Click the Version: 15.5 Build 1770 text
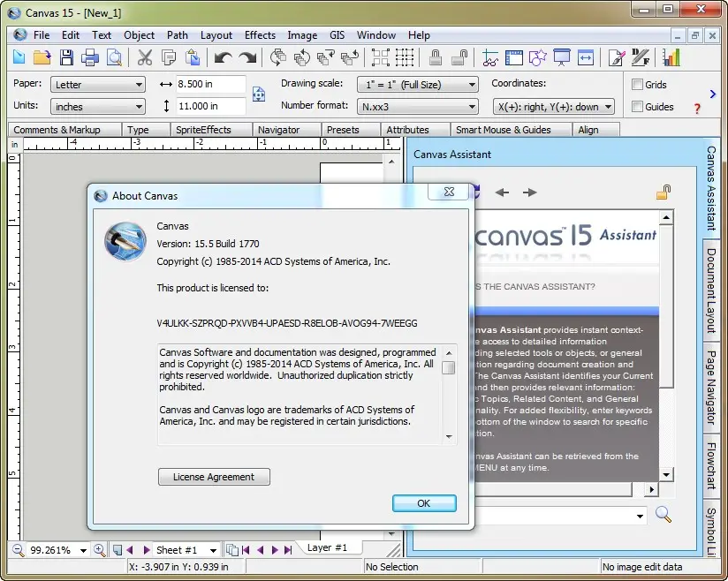 coord(208,244)
